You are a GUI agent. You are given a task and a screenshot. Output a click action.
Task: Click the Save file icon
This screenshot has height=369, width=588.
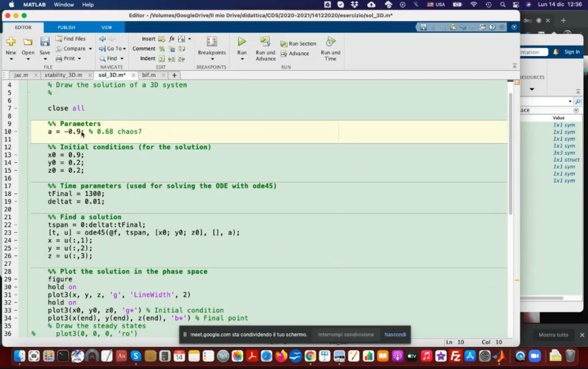[45, 42]
